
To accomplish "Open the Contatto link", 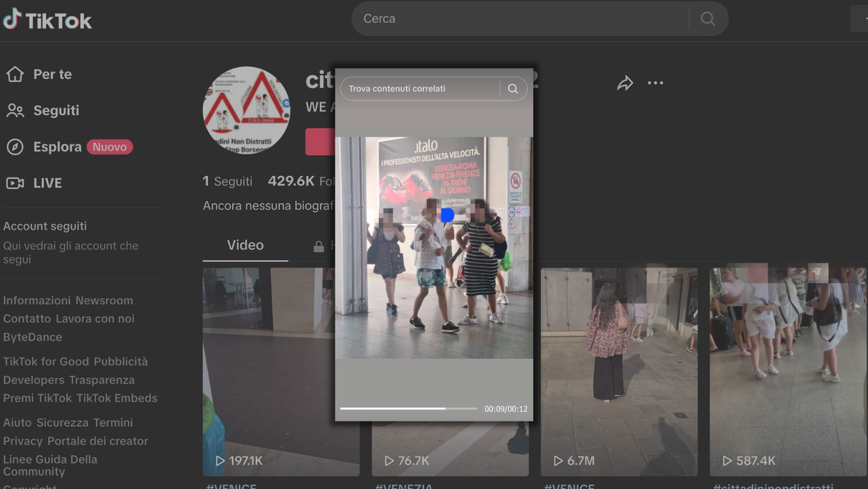I will (x=27, y=318).
